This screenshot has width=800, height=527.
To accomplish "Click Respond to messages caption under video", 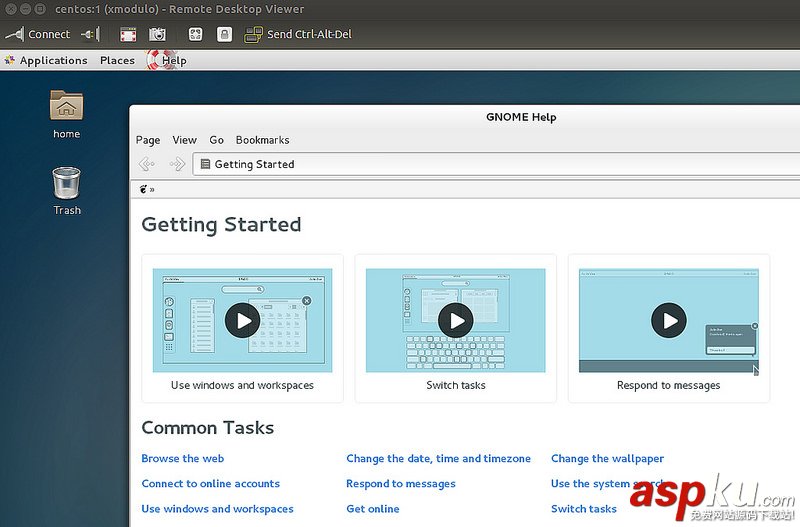I will pyautogui.click(x=668, y=385).
